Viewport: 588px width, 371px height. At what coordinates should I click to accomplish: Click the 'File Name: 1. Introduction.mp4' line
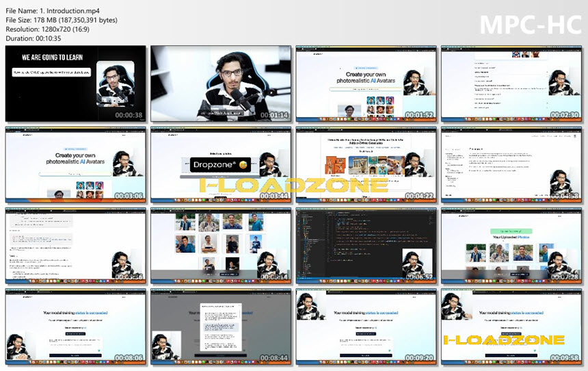53,10
